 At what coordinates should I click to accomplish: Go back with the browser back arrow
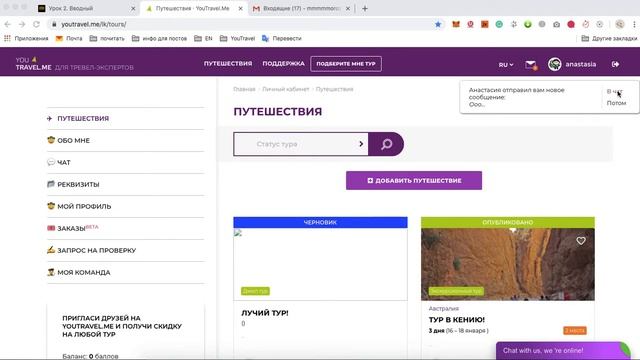tap(8, 24)
